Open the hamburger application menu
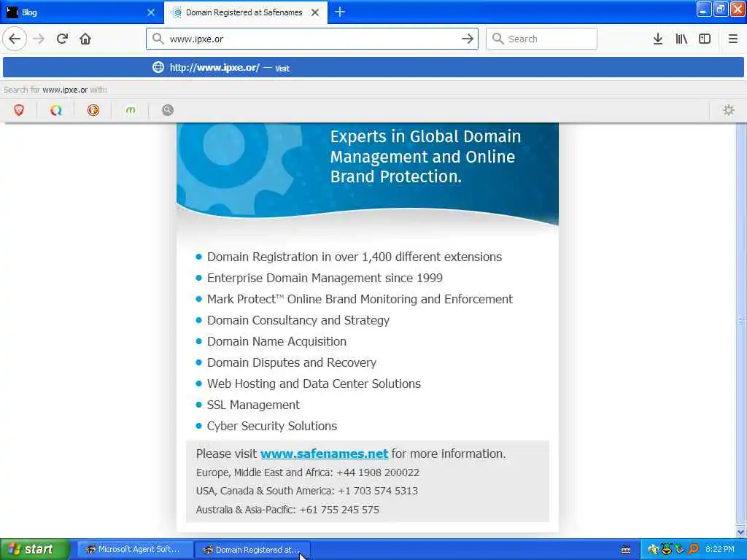Screen dimensions: 747x560 pyautogui.click(x=733, y=39)
